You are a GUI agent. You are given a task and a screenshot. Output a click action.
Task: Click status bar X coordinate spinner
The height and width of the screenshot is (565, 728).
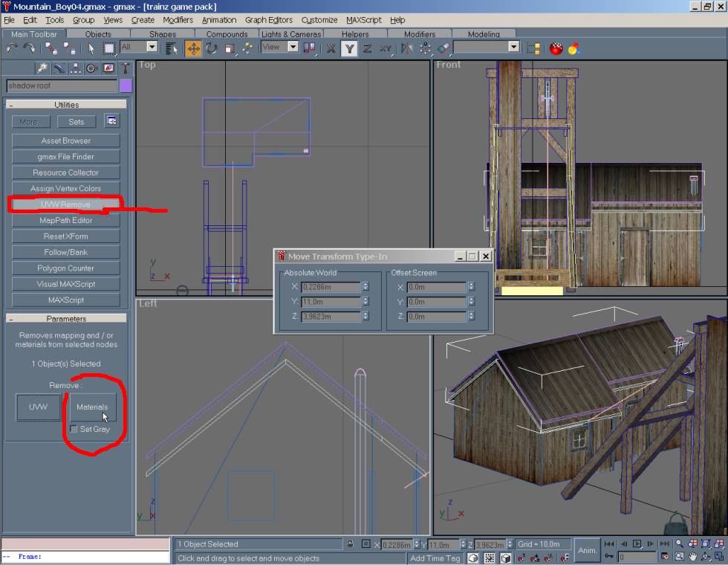417,544
